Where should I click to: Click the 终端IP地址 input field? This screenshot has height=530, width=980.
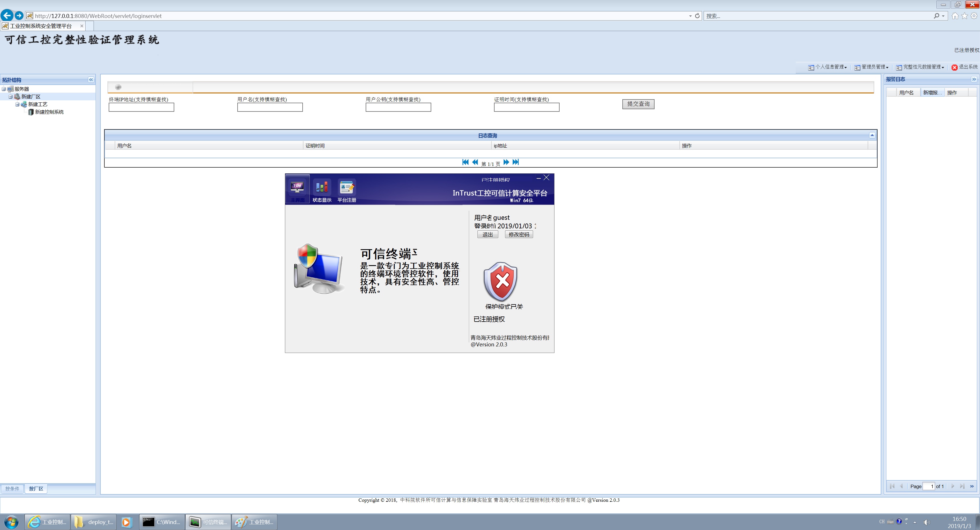141,107
